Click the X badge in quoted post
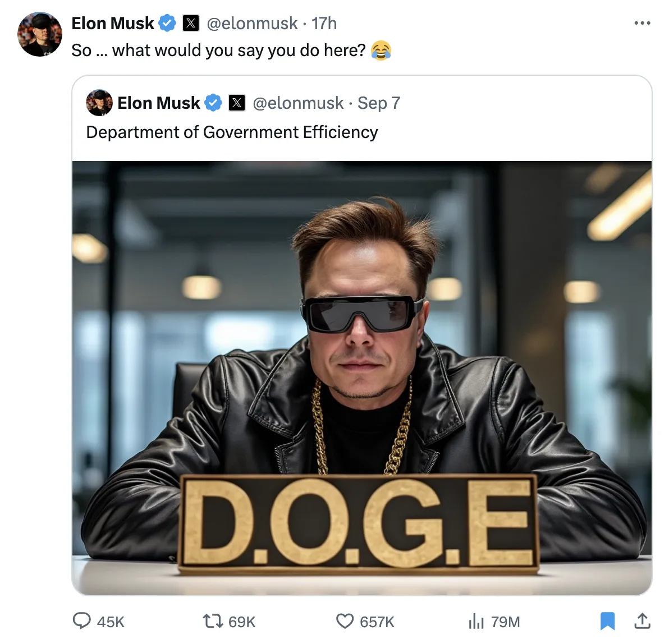Viewport: 669px width, 644px height. 237,103
